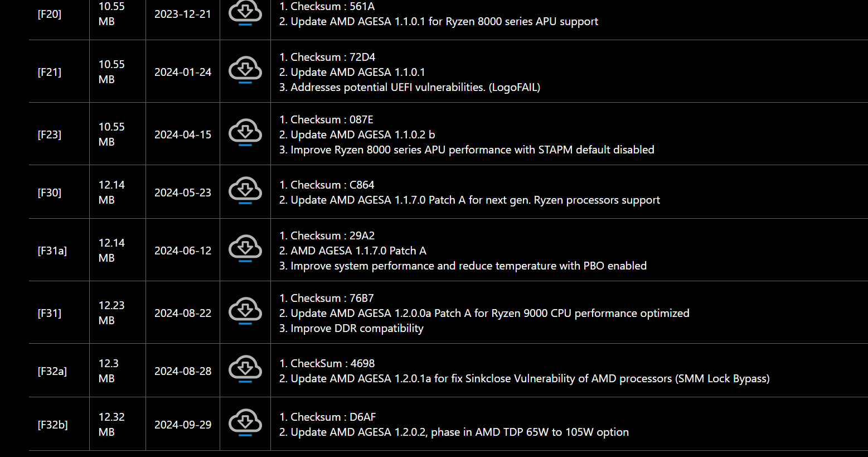
Task: Download BIOS version F31a
Action: [245, 249]
